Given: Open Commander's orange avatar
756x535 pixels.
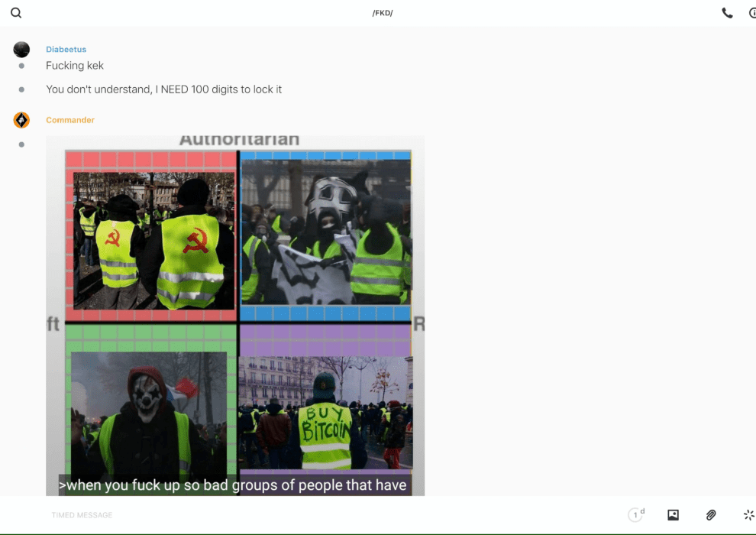Looking at the screenshot, I should [x=21, y=120].
